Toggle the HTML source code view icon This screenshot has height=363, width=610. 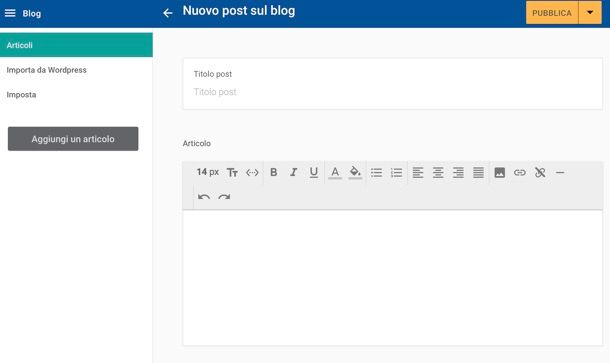(252, 172)
